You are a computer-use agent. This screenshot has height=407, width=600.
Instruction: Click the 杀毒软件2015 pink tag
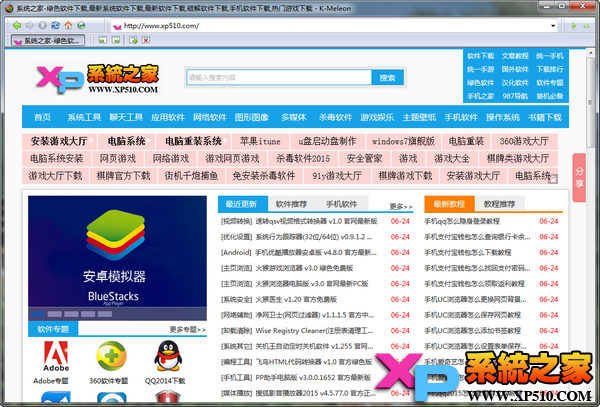click(x=303, y=158)
